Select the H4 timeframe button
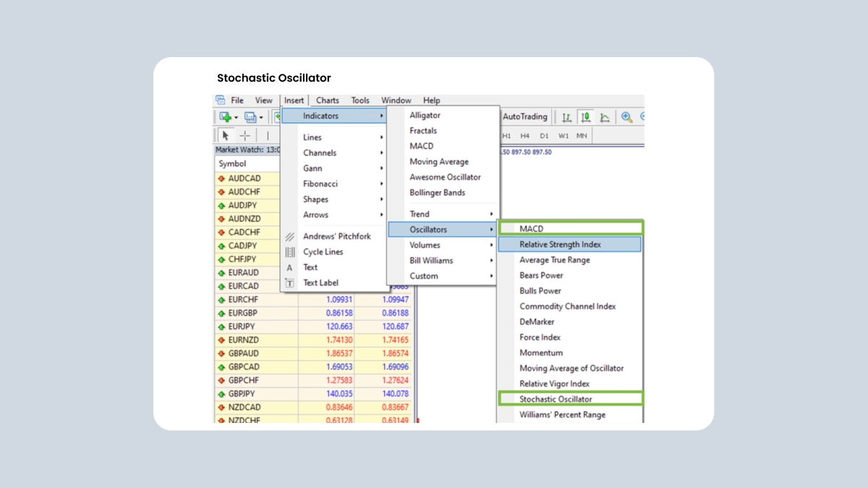The height and width of the screenshot is (488, 868). click(524, 135)
